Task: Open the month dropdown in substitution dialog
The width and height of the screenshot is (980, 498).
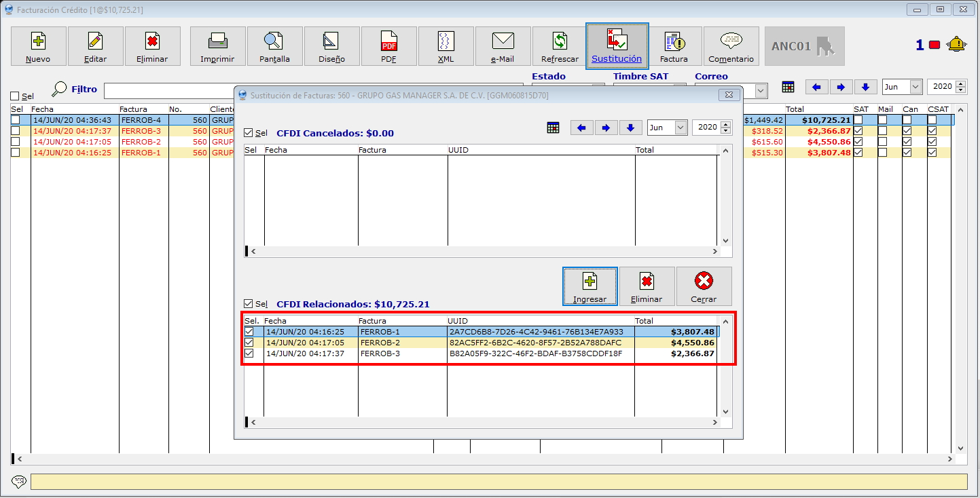Action: (x=679, y=128)
